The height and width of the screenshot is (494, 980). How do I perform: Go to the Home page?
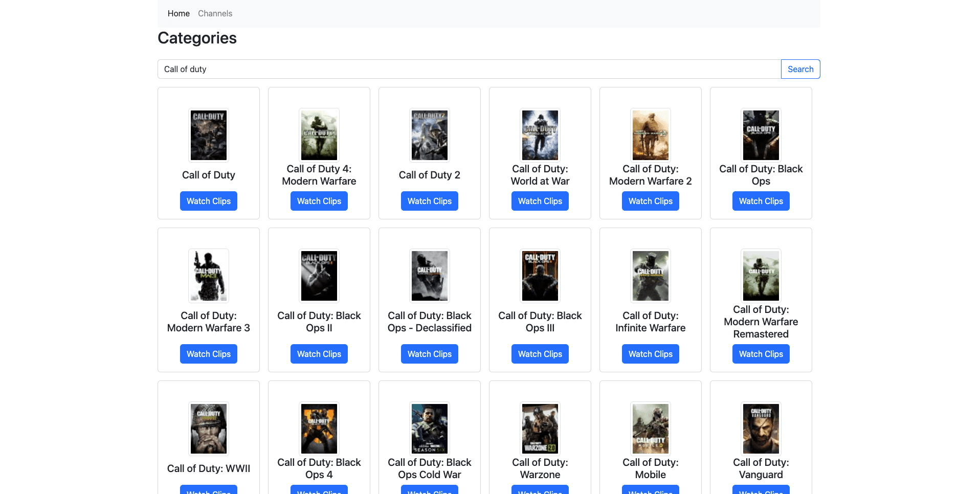coord(178,13)
